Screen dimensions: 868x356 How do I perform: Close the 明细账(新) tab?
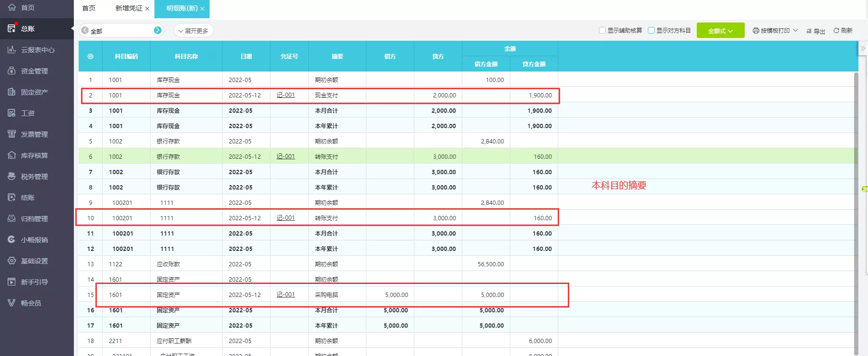coord(202,9)
